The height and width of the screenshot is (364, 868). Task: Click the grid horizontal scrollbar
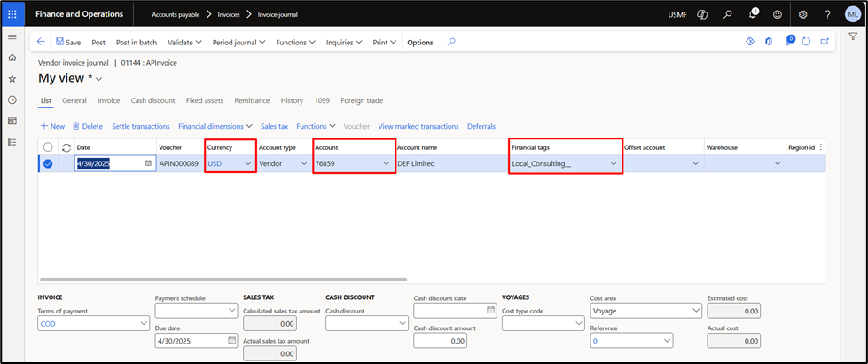tap(223, 280)
